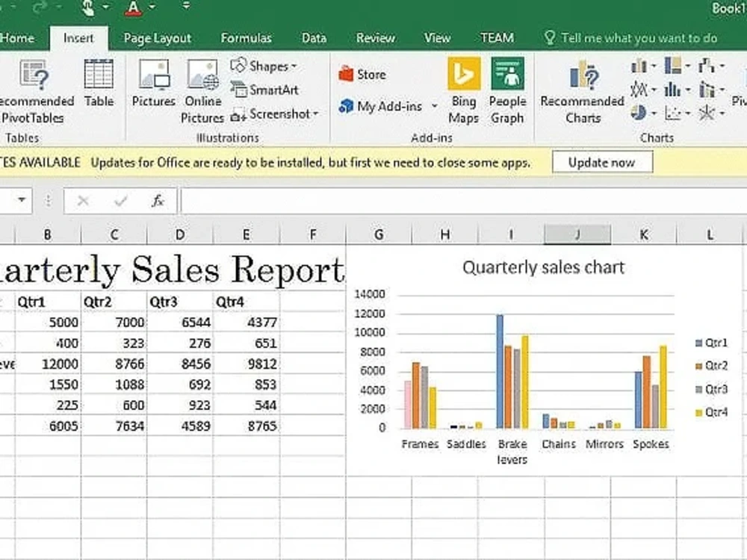Screen dimensions: 747x560
Task: Open Online Pictures
Action: [202, 91]
